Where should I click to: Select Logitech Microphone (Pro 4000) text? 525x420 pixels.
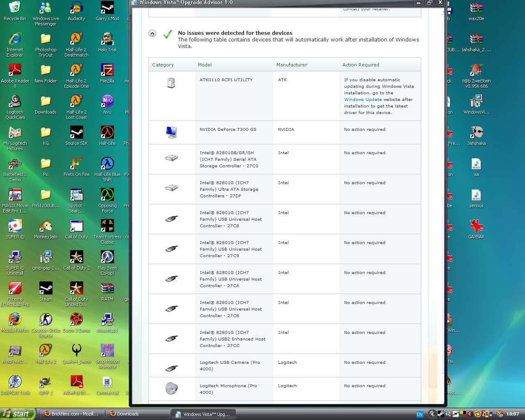pos(228,389)
